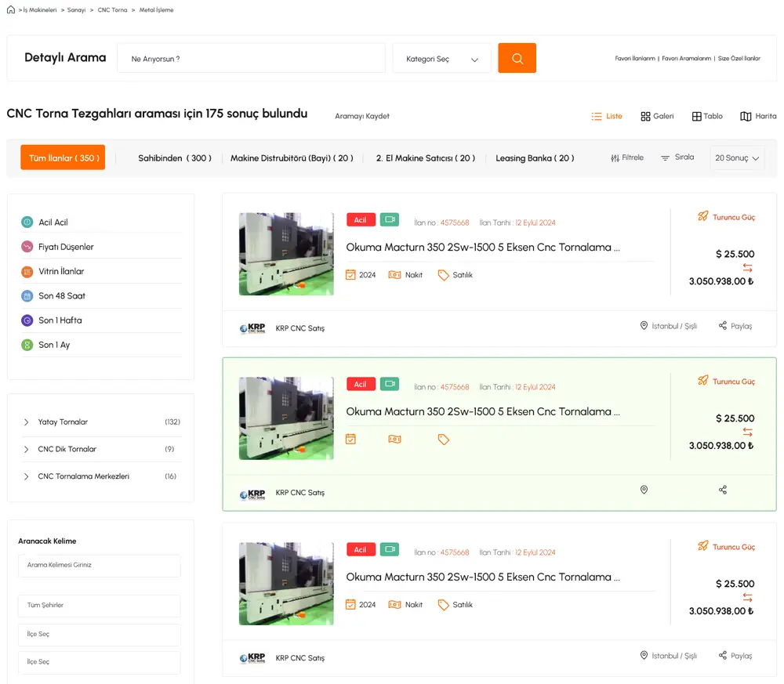Click first listing's red Acil badge
Viewport: 784px width, 684px height.
pyautogui.click(x=361, y=220)
